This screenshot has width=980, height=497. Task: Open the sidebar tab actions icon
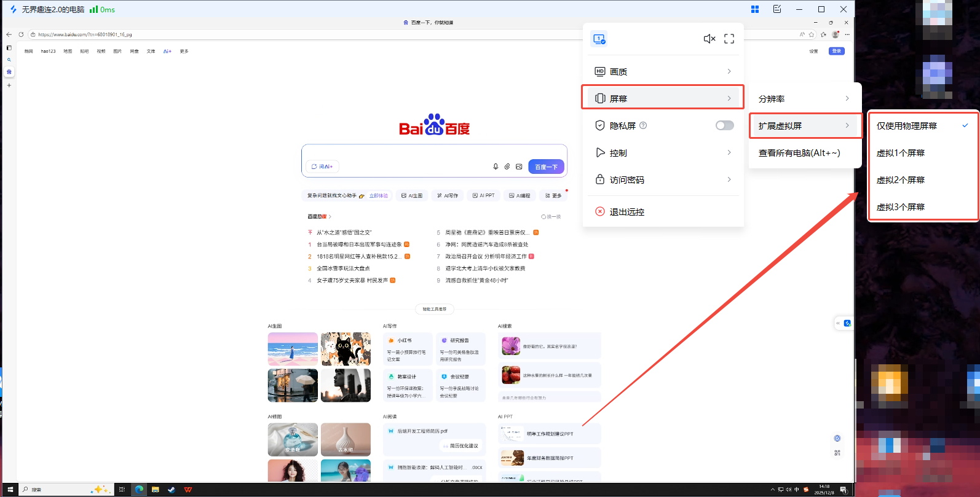pyautogui.click(x=9, y=48)
